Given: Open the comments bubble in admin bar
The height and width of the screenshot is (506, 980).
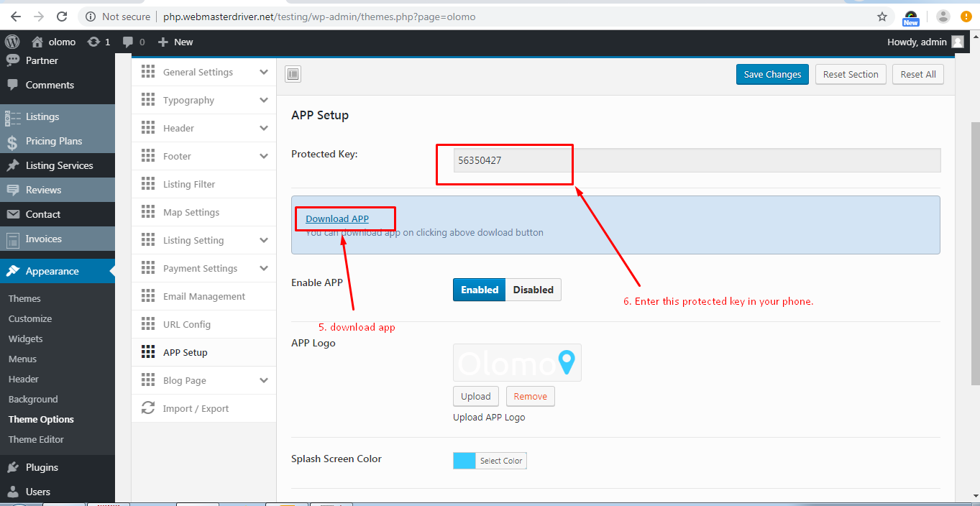Looking at the screenshot, I should [x=128, y=42].
